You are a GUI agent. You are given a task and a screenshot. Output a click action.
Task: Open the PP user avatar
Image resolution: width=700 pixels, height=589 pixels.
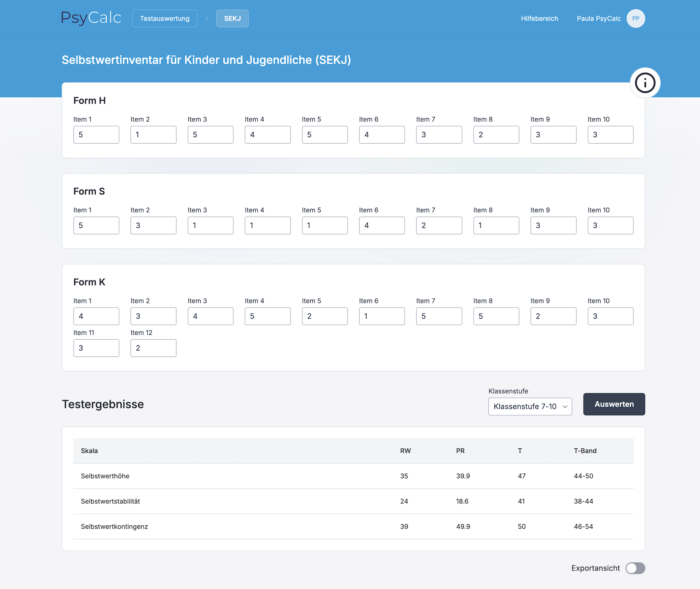pyautogui.click(x=635, y=18)
